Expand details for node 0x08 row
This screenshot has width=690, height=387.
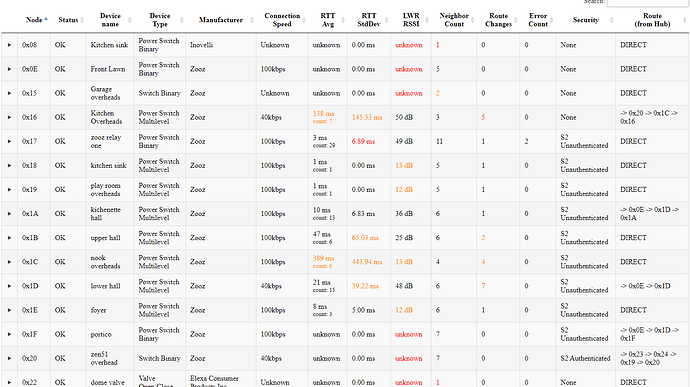tap(9, 45)
